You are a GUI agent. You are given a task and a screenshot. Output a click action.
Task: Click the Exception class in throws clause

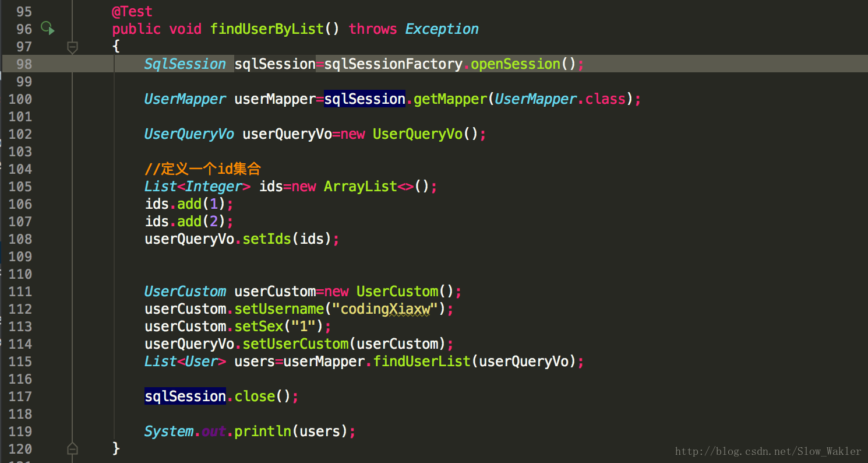pos(442,29)
